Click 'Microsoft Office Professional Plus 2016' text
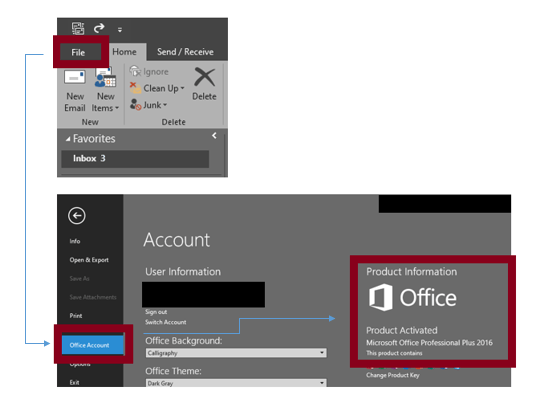Viewport: 538px width, 410px height. [429, 342]
